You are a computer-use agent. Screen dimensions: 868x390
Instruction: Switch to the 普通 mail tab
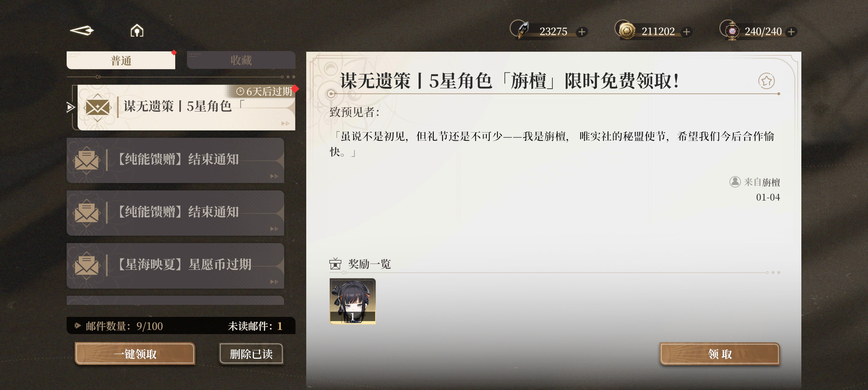(x=121, y=60)
